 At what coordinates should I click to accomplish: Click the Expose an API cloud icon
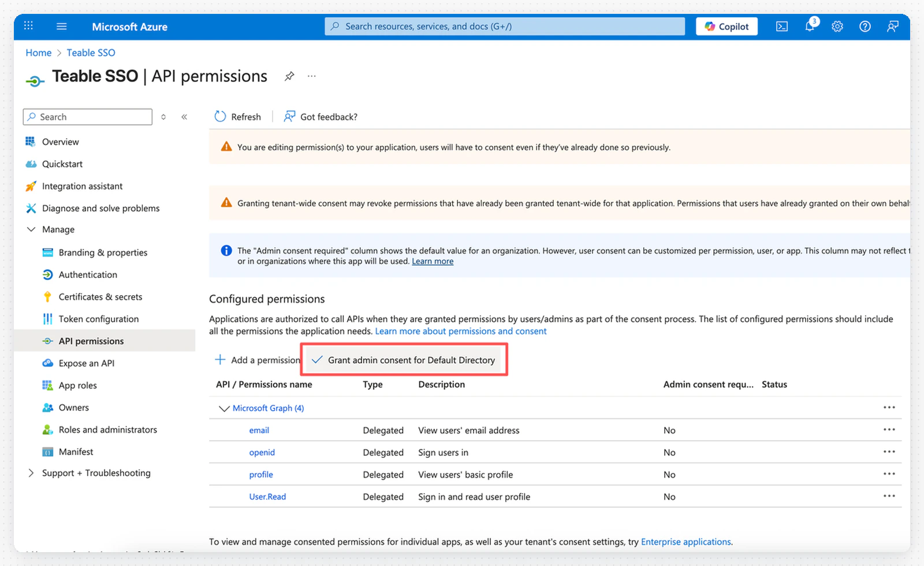tap(48, 363)
